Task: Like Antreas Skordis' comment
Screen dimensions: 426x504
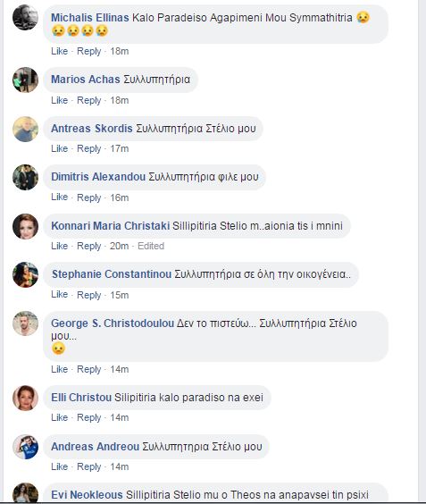Action: point(60,148)
